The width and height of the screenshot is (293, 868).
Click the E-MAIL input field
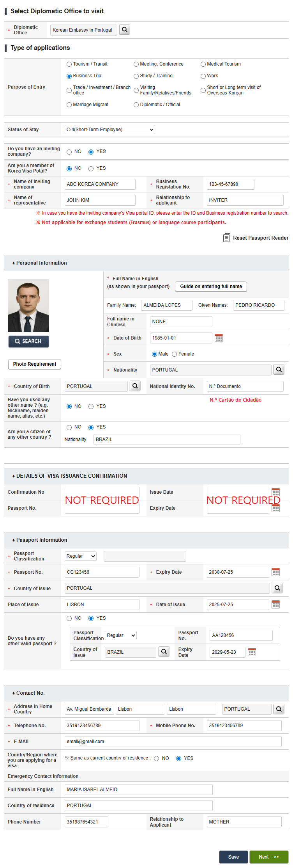point(173,742)
